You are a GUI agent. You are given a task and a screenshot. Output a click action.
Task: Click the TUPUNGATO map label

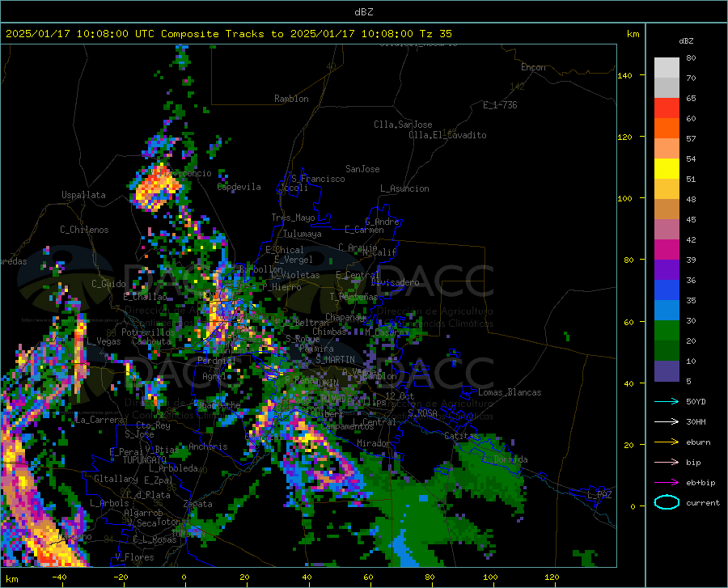pos(145,460)
